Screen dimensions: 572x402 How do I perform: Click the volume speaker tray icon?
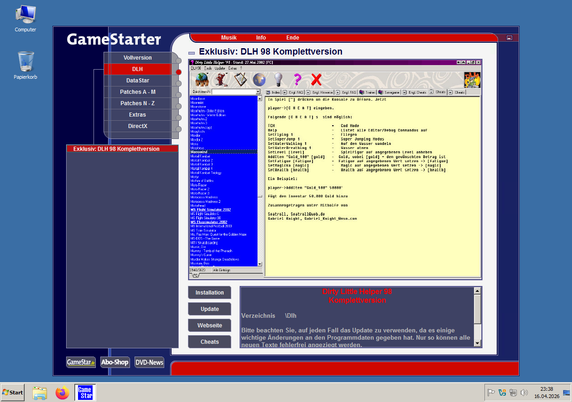524,393
